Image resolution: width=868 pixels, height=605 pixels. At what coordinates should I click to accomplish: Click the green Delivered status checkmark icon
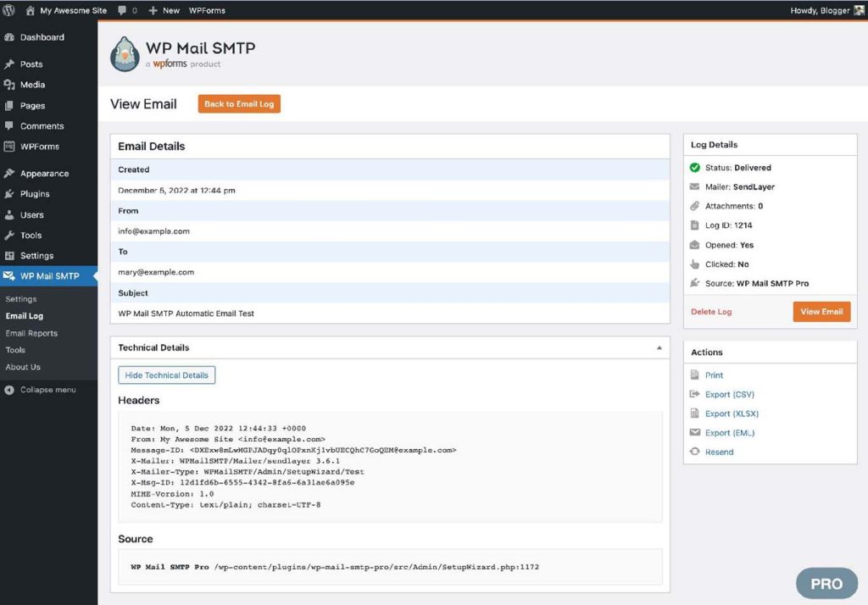[x=695, y=168]
